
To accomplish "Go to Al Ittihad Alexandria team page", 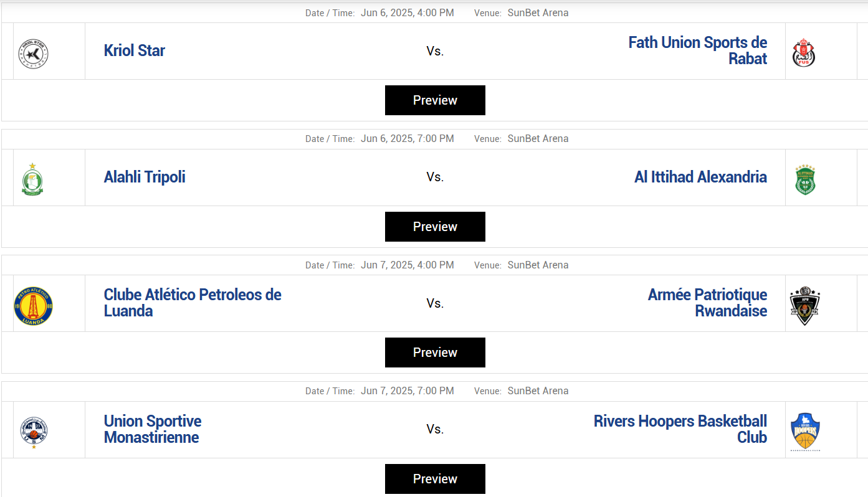I will 700,177.
